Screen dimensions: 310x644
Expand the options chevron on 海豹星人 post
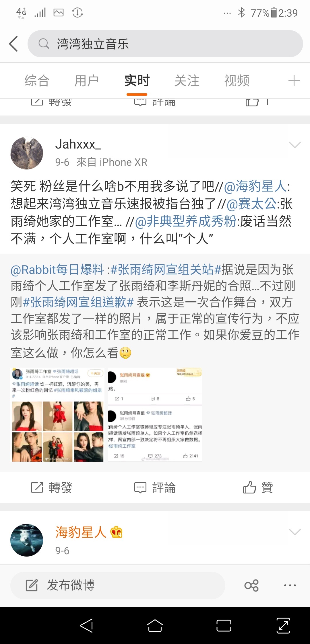(295, 532)
